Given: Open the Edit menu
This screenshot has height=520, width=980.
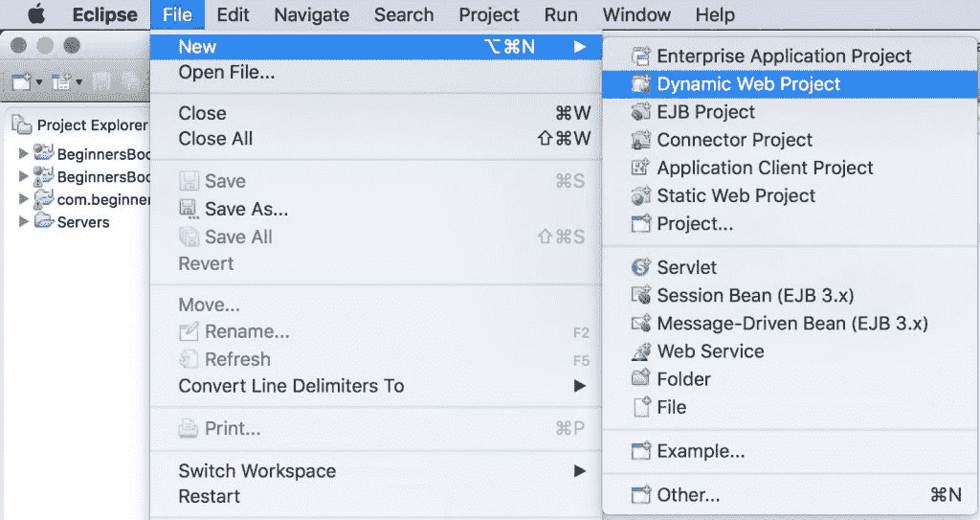Looking at the screenshot, I should [x=234, y=14].
